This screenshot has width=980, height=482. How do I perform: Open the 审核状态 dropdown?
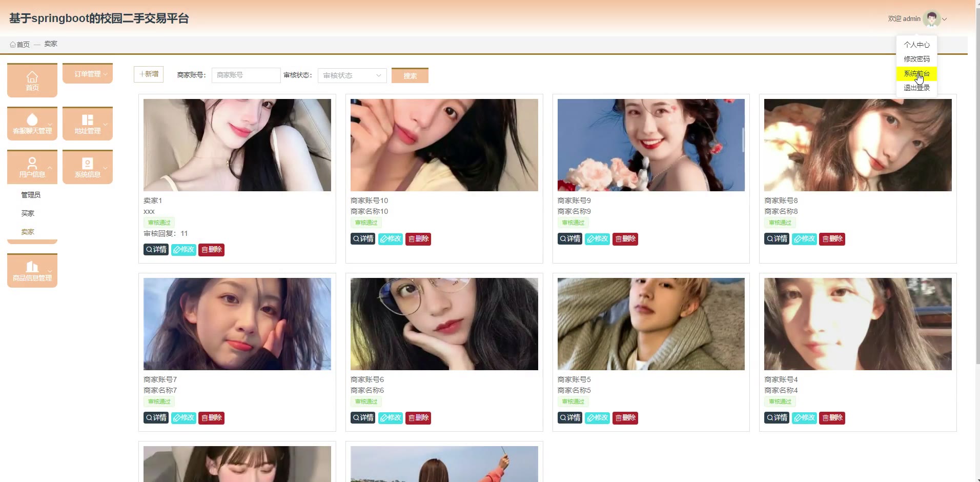click(352, 75)
